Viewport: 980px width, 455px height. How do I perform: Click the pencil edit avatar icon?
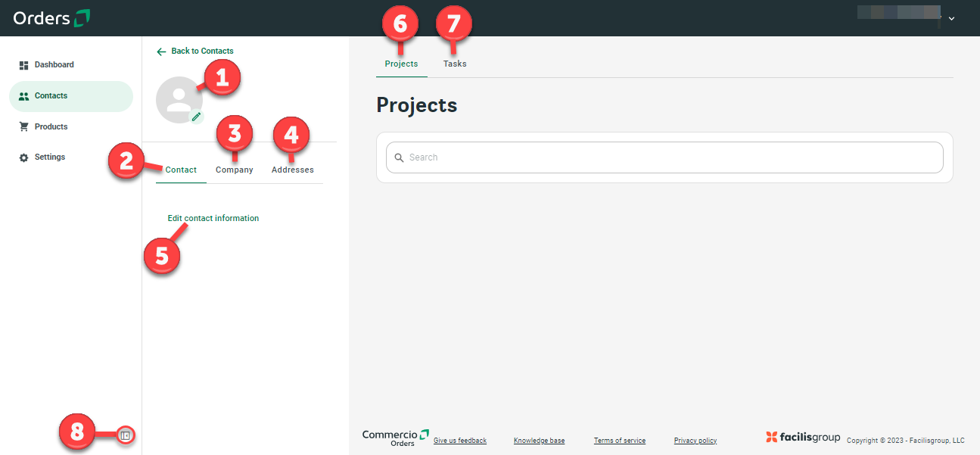tap(196, 117)
